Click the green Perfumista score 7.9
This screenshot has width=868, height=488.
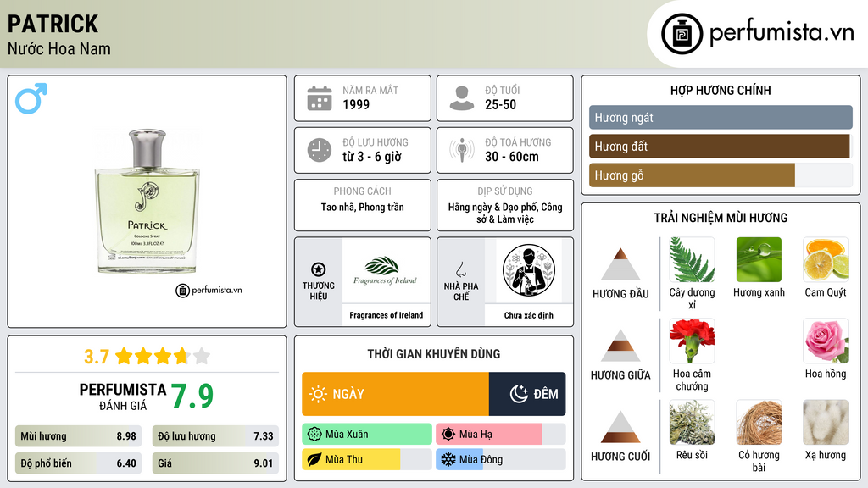pos(192,396)
